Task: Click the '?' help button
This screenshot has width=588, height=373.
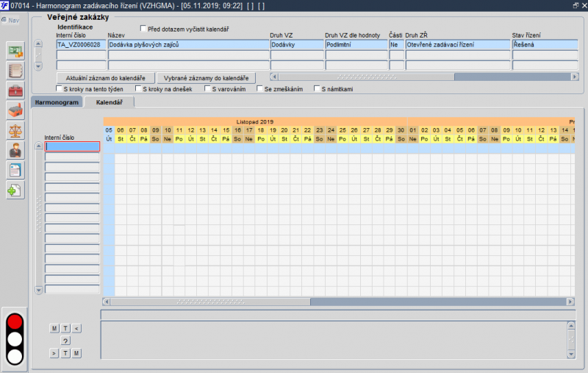Action: 65,341
